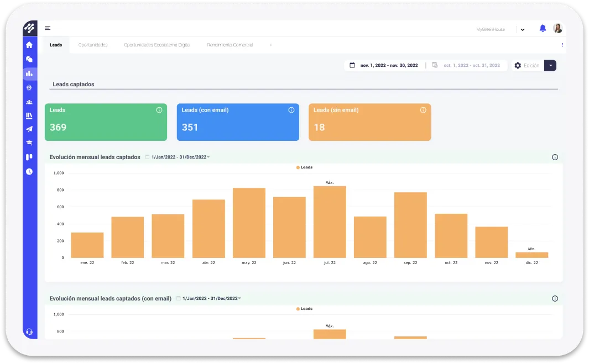Add a new tab with plus

pyautogui.click(x=270, y=45)
